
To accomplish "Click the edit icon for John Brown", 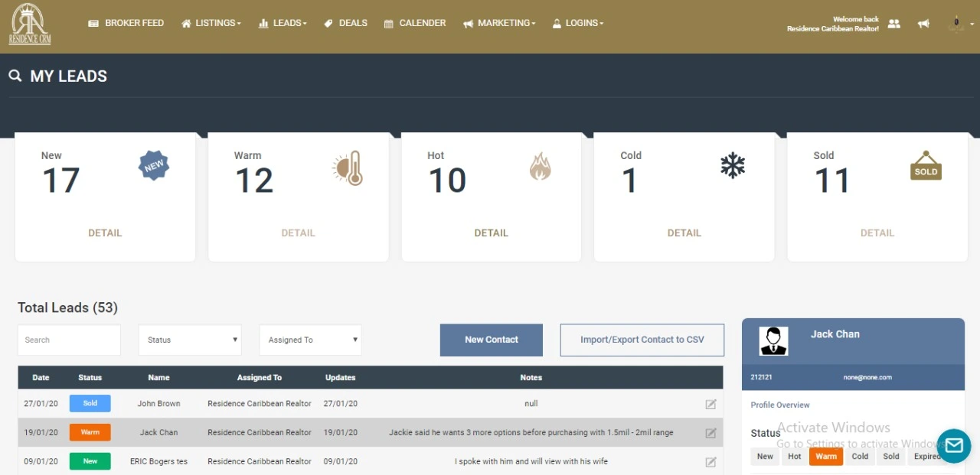I will click(710, 404).
